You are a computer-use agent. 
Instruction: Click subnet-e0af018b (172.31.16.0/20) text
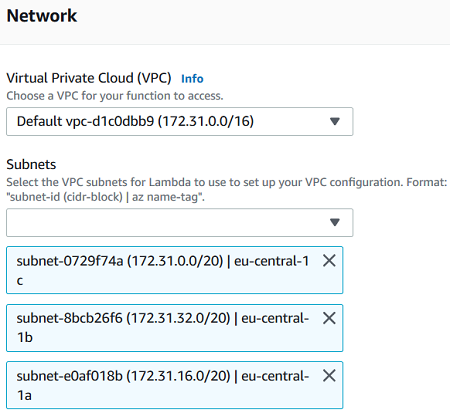(123, 376)
